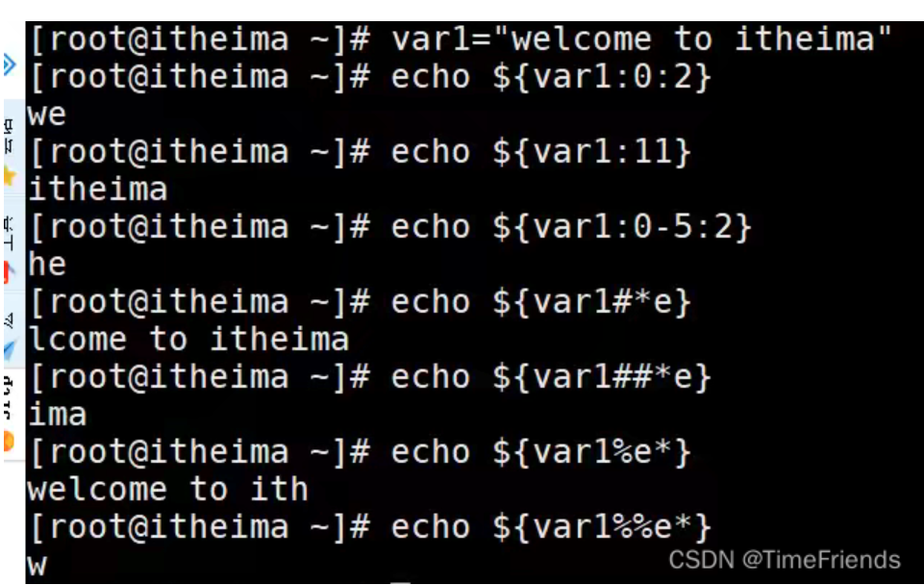This screenshot has width=924, height=585.
Task: Click the echo ${var1##*e} command line
Action: point(370,377)
